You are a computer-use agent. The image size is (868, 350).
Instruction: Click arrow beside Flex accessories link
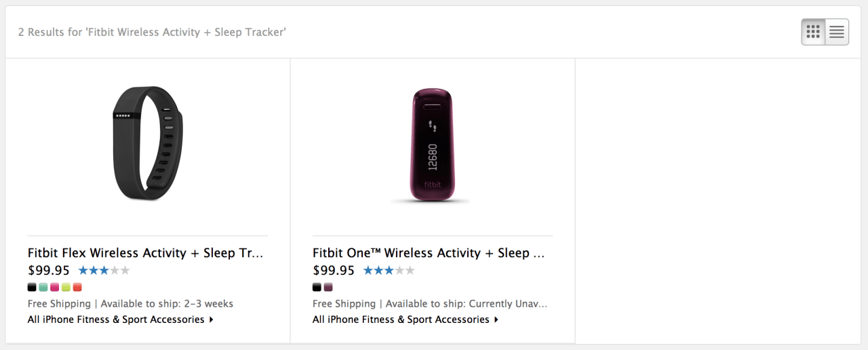pyautogui.click(x=212, y=319)
